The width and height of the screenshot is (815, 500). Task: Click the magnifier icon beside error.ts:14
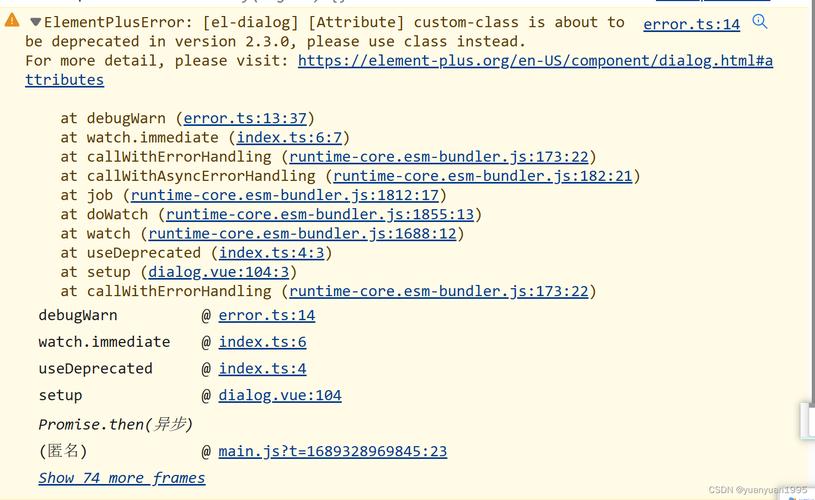pyautogui.click(x=760, y=22)
